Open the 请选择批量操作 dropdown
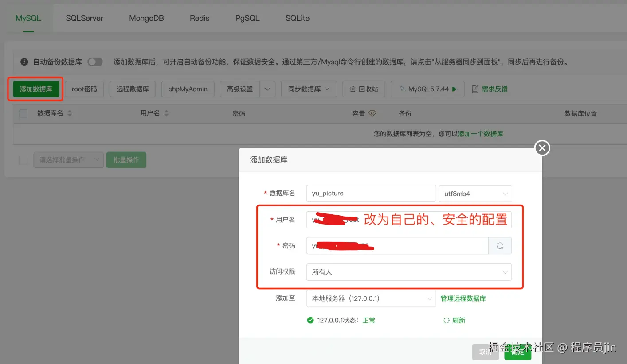This screenshot has height=364, width=627. click(x=69, y=160)
